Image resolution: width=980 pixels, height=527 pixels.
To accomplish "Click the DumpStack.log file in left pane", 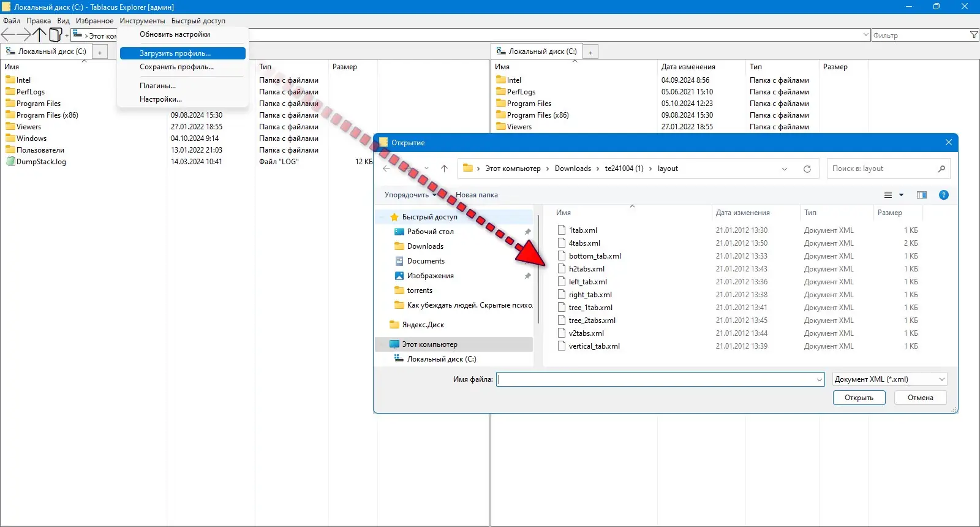I will click(41, 162).
